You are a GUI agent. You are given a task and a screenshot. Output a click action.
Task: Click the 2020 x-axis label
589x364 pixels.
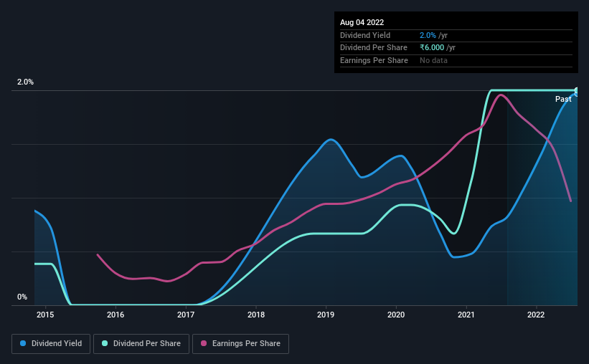tap(396, 315)
